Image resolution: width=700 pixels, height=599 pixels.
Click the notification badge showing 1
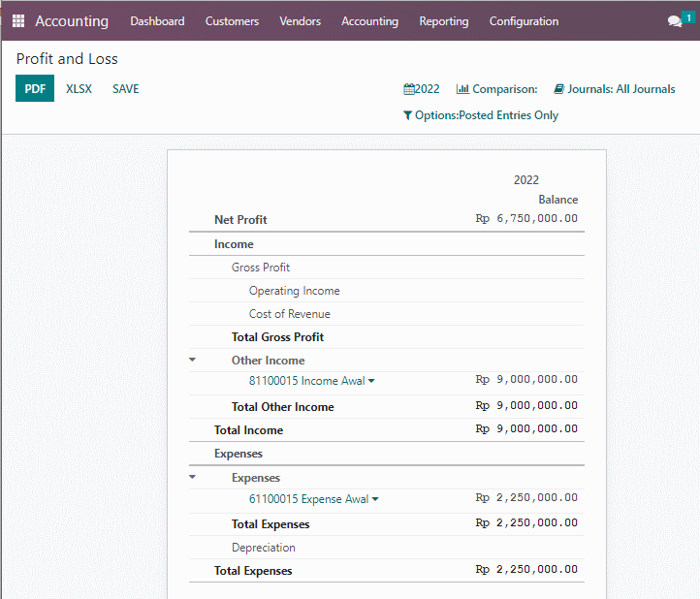tap(688, 17)
